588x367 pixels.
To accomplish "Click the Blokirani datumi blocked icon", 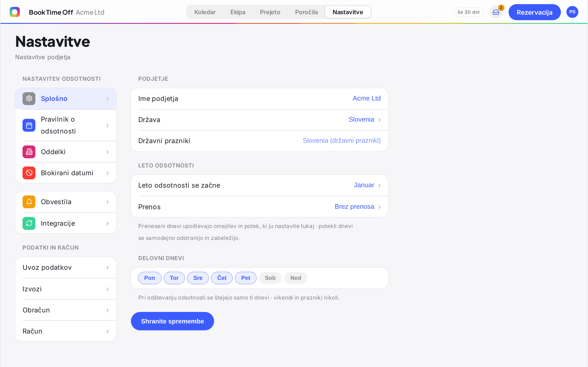I will click(29, 173).
